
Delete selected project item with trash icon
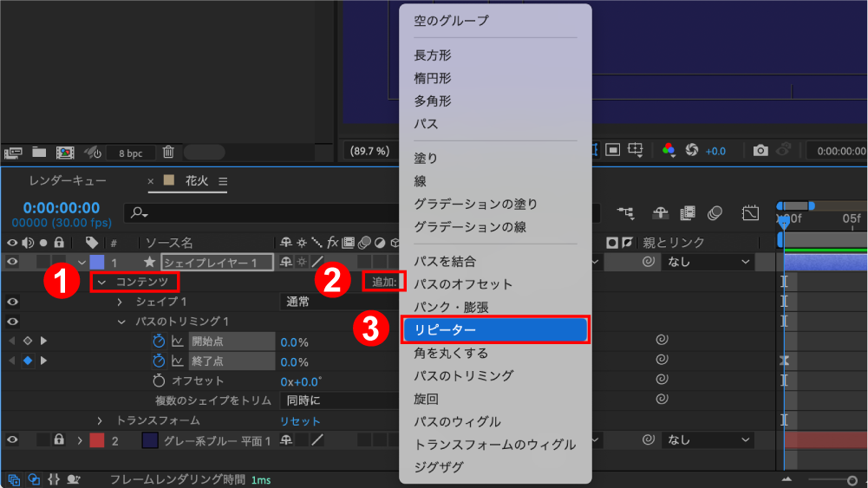[168, 152]
